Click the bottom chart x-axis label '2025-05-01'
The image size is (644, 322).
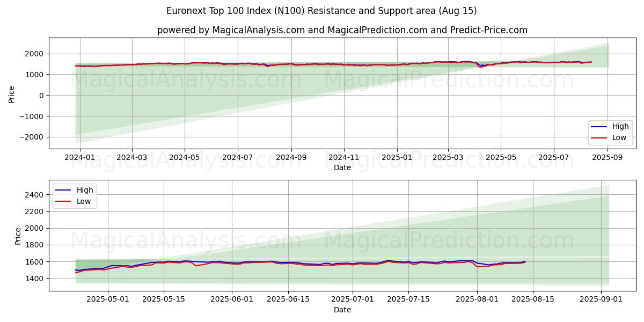click(x=108, y=300)
